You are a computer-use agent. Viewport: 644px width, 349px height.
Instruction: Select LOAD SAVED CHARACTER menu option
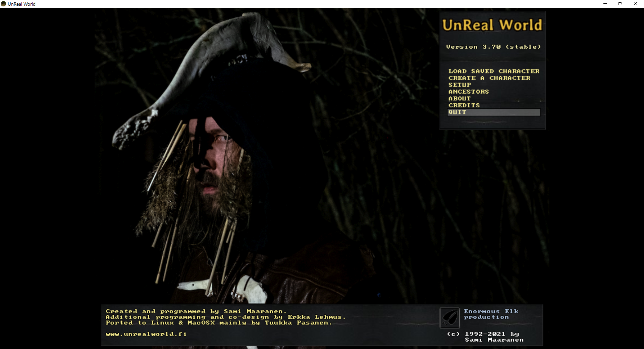pyautogui.click(x=494, y=71)
